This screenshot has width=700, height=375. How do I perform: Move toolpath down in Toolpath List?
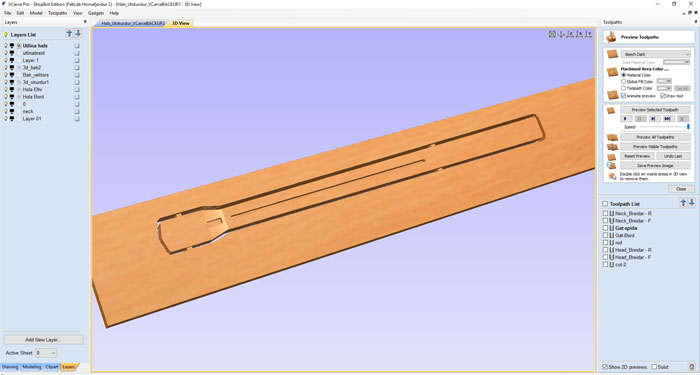[x=692, y=203]
